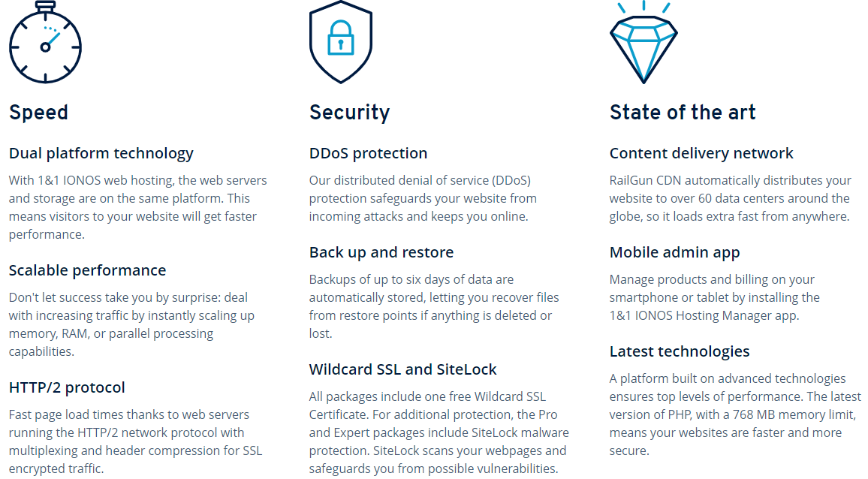This screenshot has width=868, height=479.
Task: Select the State of the art heading
Action: [682, 113]
